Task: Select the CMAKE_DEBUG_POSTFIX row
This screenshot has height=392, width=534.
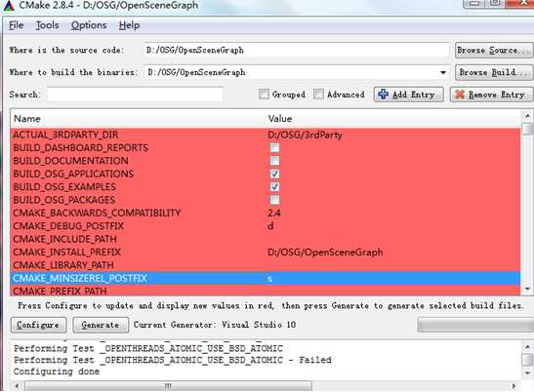Action: [265, 225]
